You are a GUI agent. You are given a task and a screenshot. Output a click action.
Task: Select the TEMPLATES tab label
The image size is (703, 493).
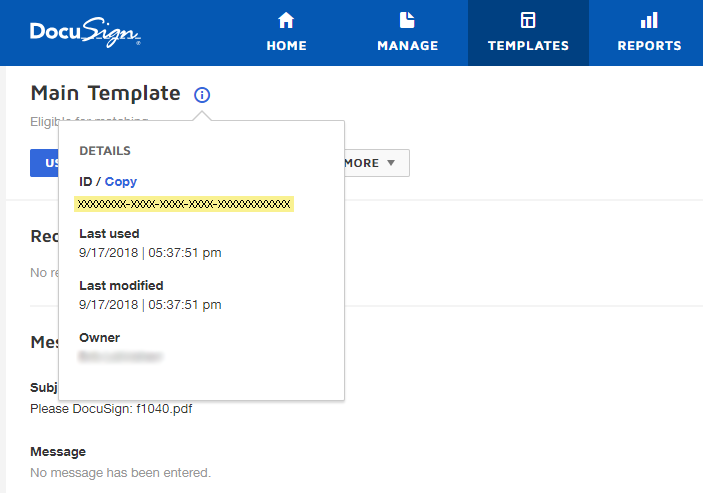(x=528, y=46)
